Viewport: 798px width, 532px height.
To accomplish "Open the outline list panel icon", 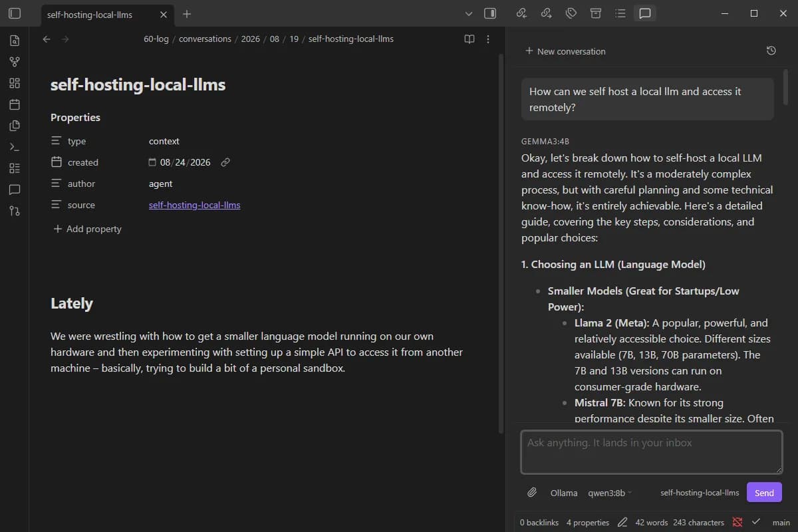I will [620, 13].
